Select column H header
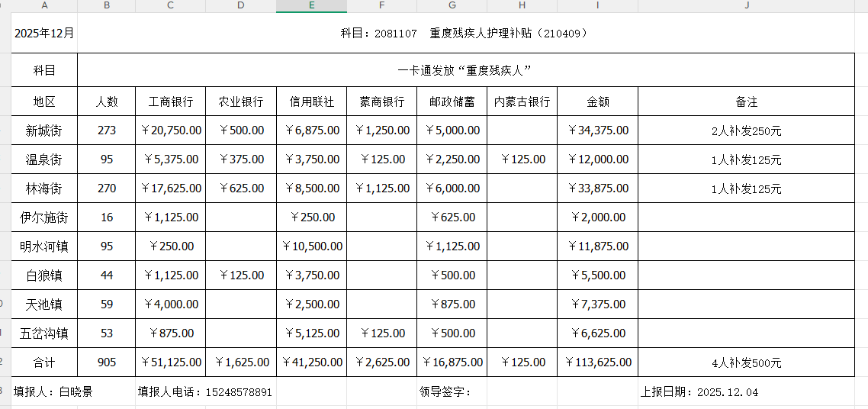 tap(522, 5)
